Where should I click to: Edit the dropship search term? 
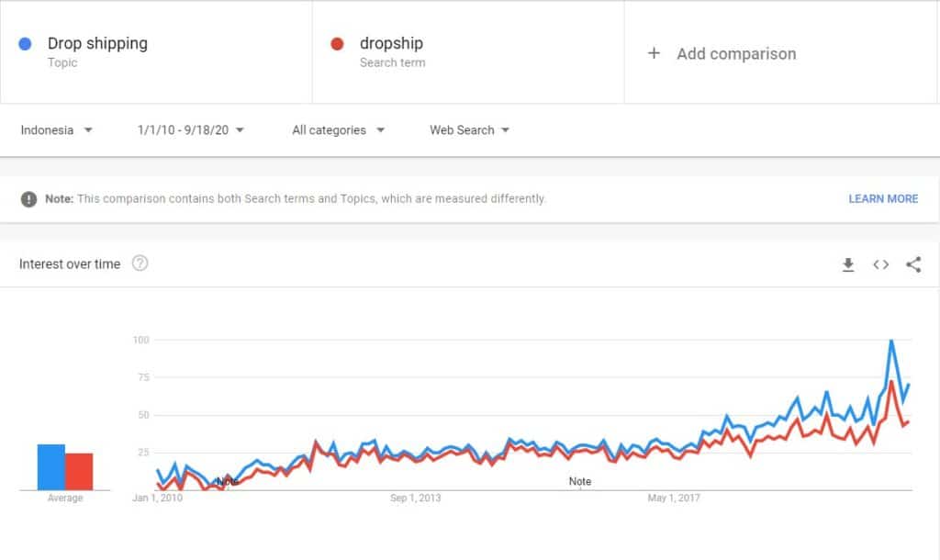tap(391, 43)
